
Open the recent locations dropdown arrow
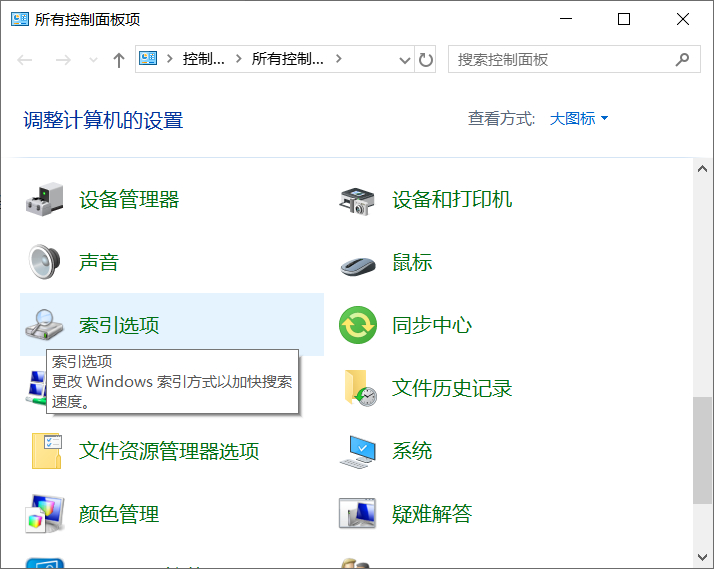pos(93,60)
